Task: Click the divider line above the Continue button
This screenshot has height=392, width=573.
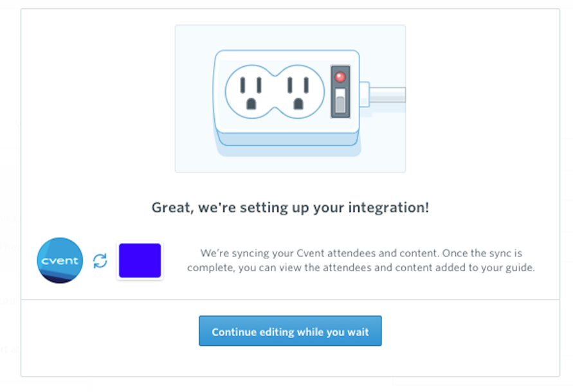Action: coord(290,299)
